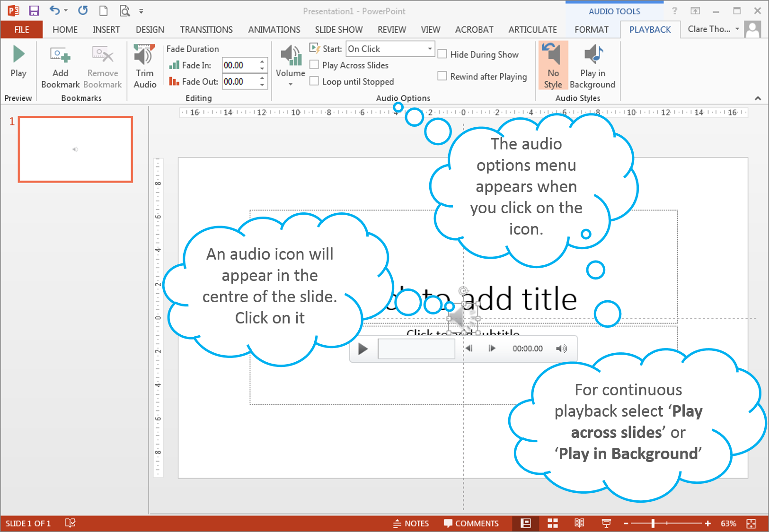
Task: Click the audio player progress bar
Action: (416, 349)
